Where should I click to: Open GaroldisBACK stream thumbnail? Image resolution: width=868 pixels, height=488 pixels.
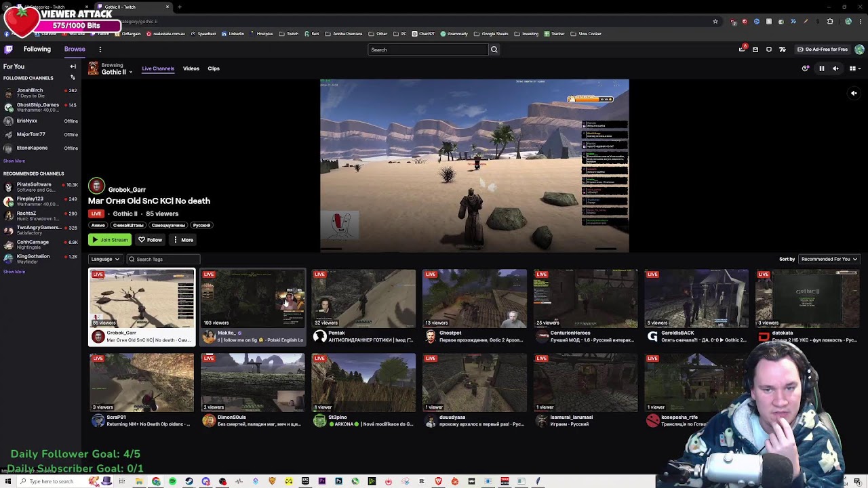tap(696, 298)
